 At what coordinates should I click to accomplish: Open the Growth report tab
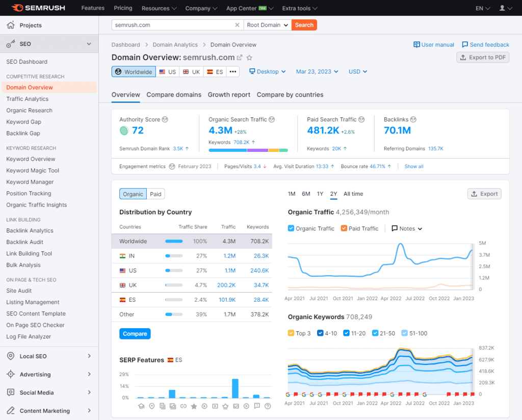coord(229,95)
